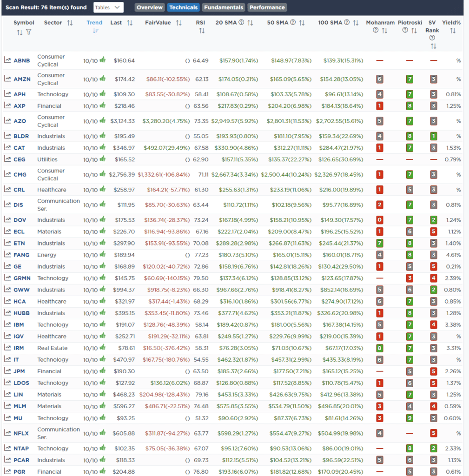Viewport: 469px width, 476px height.
Task: Show help for Mohanram score
Action: 376,30
